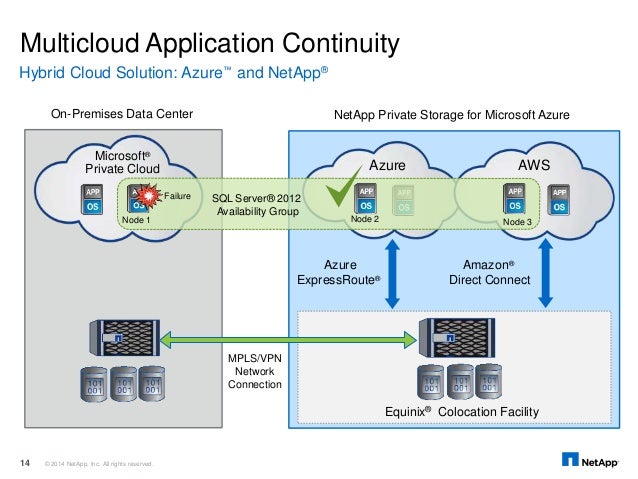Click the "Azure" cloud label

click(x=387, y=165)
